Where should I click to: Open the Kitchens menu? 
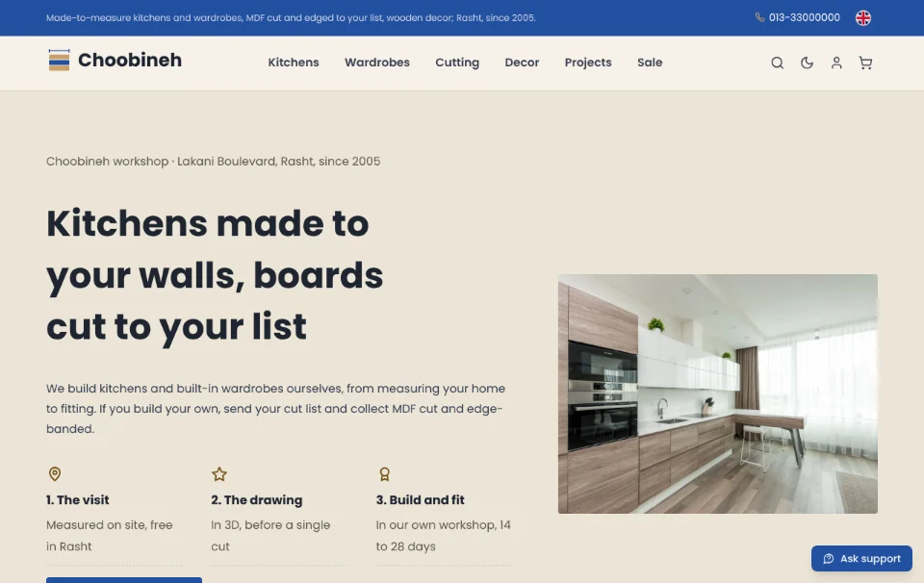[x=294, y=63]
